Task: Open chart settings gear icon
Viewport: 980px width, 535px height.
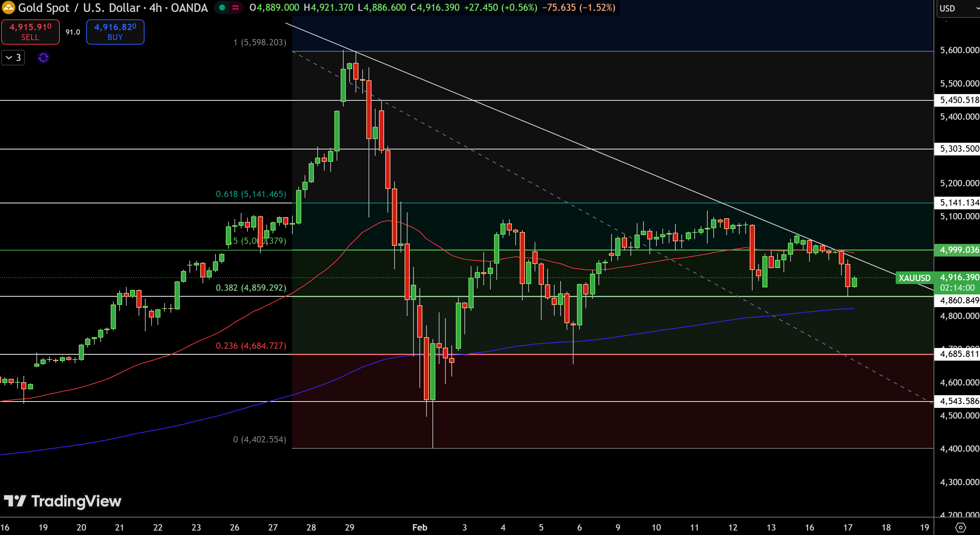Action: point(960,528)
